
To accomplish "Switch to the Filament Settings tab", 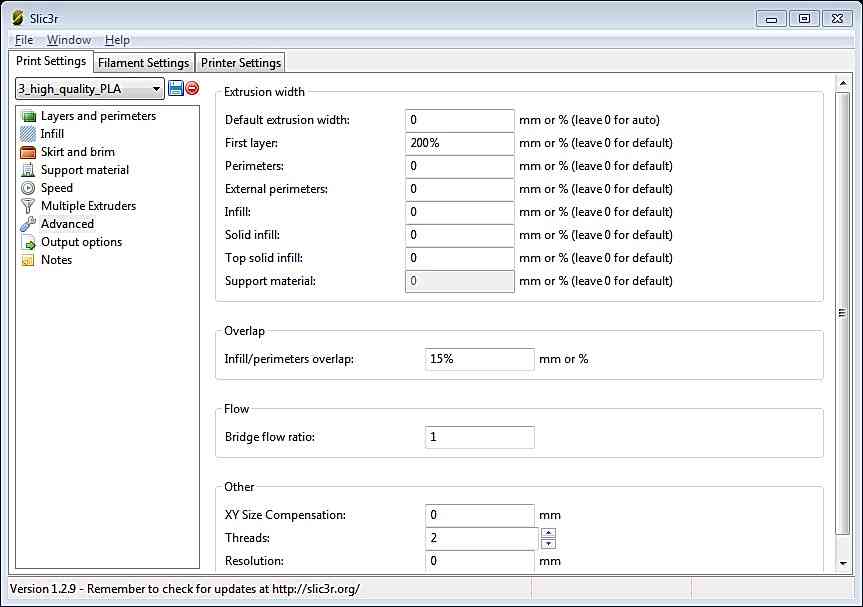I will (143, 63).
